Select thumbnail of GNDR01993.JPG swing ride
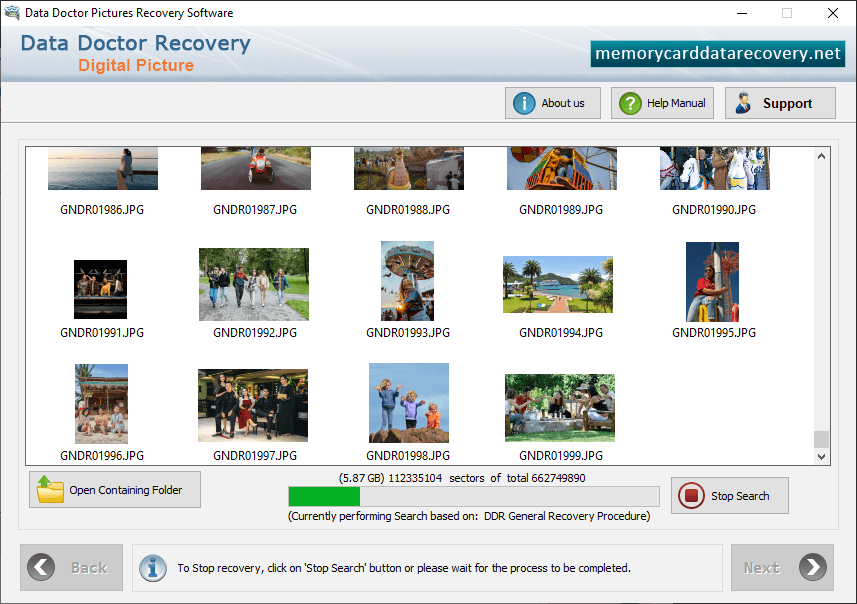The height and width of the screenshot is (604, 857). click(x=407, y=281)
